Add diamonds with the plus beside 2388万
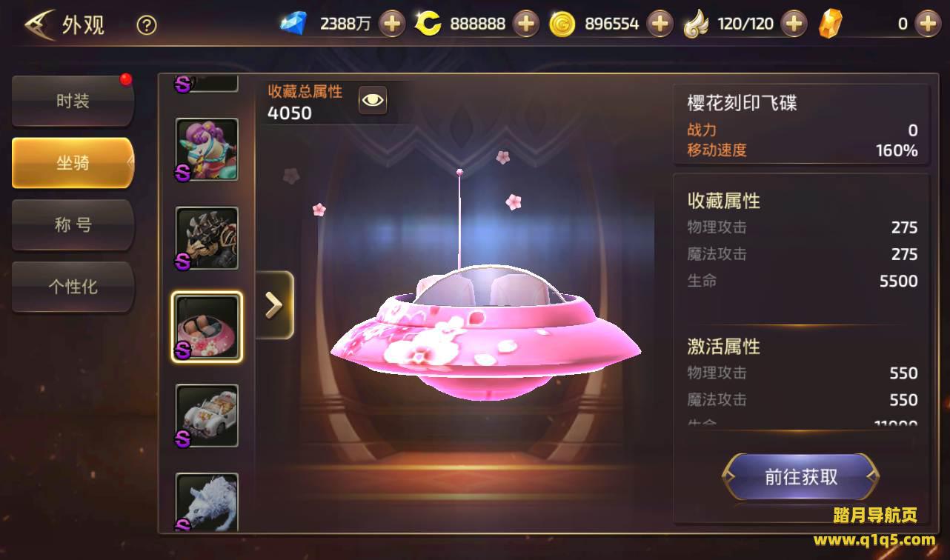The height and width of the screenshot is (560, 950). (392, 24)
